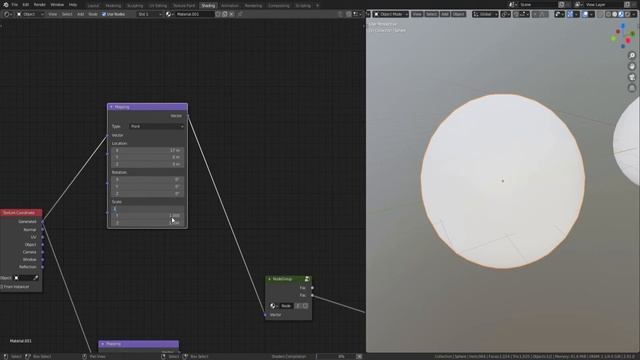Click the NodeGroup Vector input socket
Image resolution: width=640 pixels, height=360 pixels.
click(265, 315)
